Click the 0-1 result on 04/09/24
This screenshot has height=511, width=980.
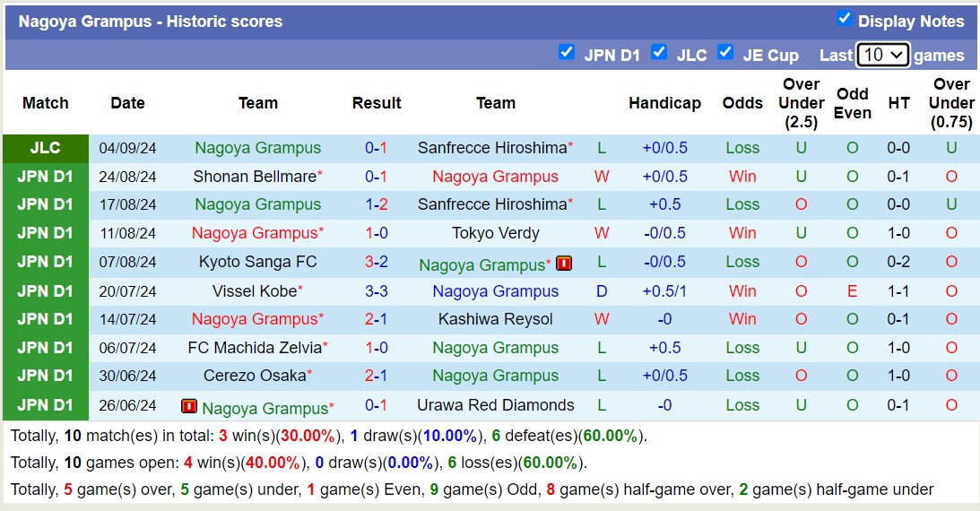[x=377, y=148]
